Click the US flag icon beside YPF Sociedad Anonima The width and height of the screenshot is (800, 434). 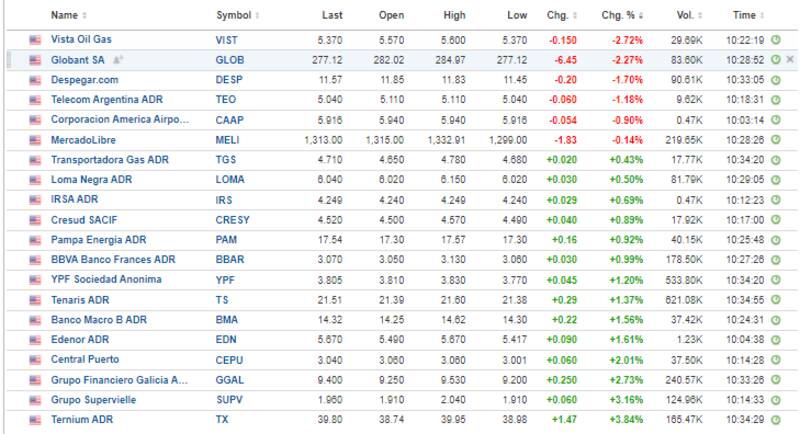pos(36,279)
